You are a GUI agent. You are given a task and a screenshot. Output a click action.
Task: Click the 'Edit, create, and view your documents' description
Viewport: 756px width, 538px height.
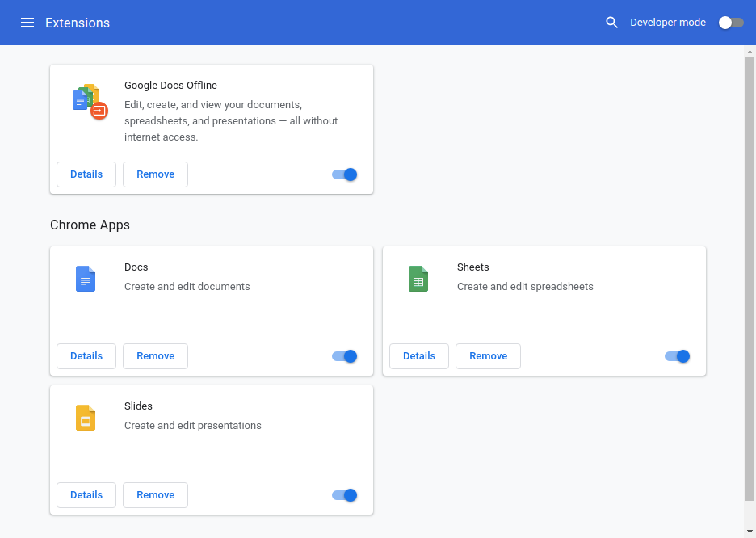pos(231,121)
